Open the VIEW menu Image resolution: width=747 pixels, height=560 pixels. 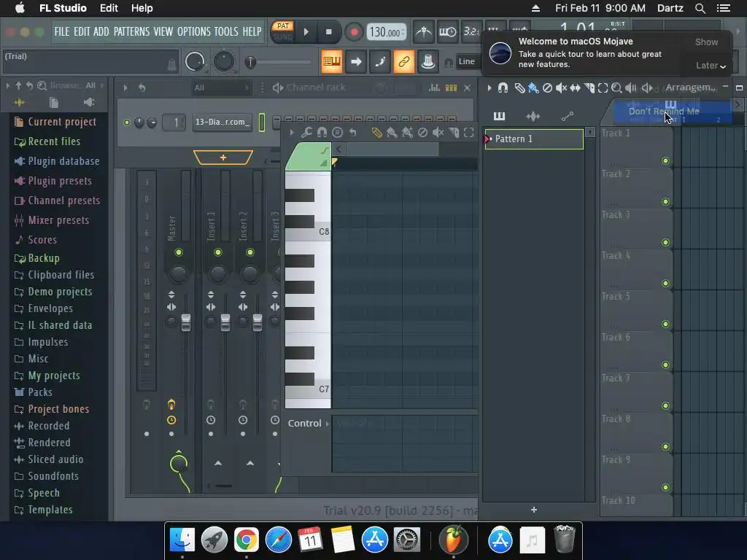point(163,32)
